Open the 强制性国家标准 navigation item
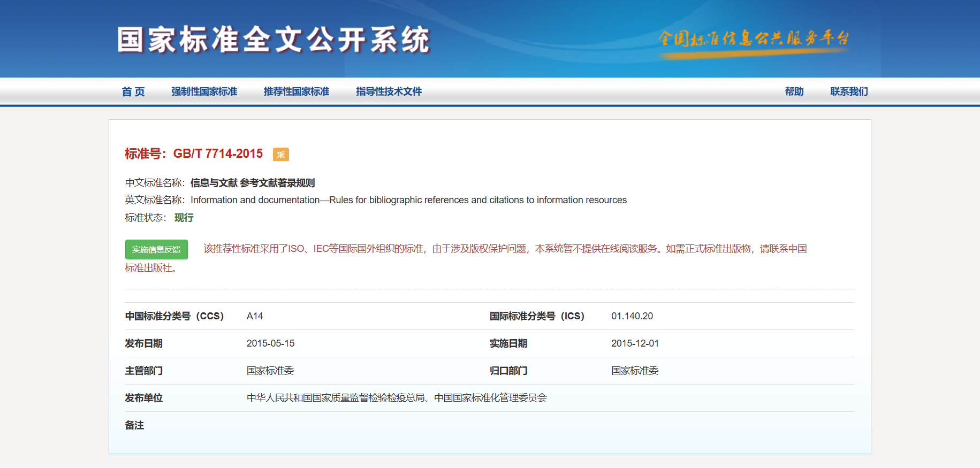The image size is (980, 468). click(x=204, y=91)
